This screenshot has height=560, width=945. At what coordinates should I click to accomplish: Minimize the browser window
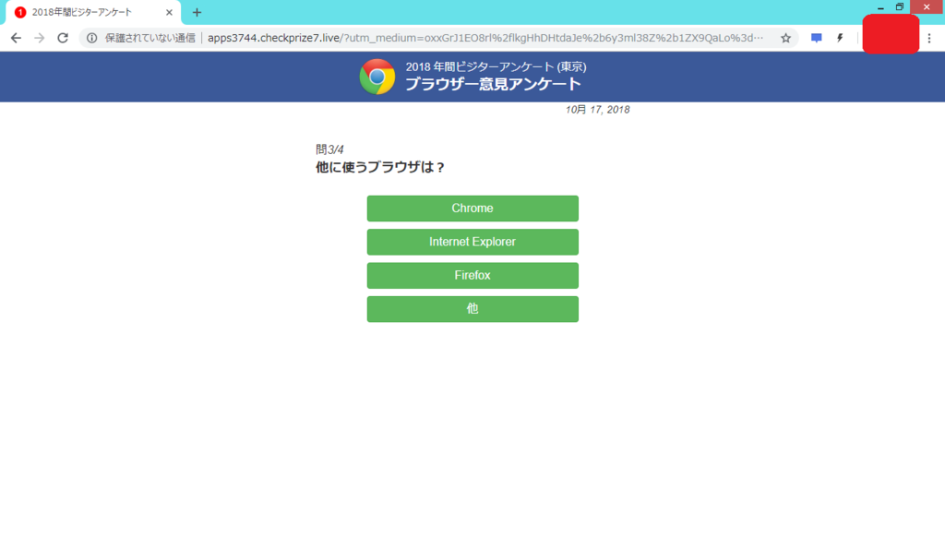tap(880, 7)
